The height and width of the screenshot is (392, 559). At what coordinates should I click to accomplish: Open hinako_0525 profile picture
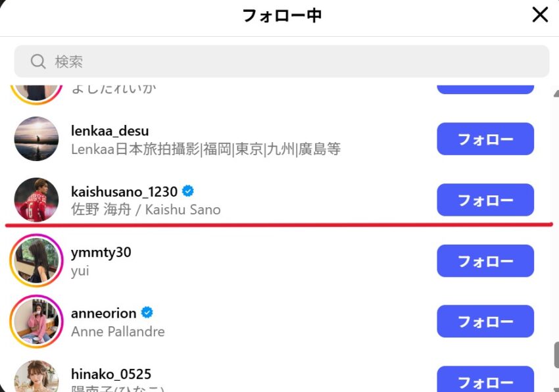[36, 376]
